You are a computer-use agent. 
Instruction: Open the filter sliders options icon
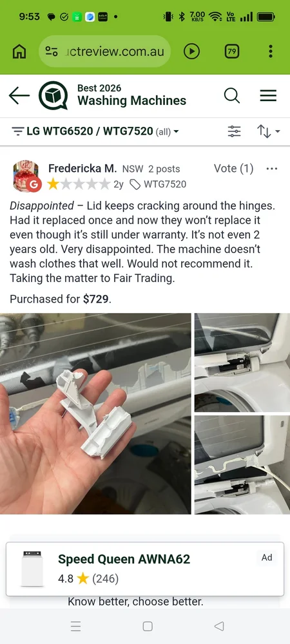point(235,131)
